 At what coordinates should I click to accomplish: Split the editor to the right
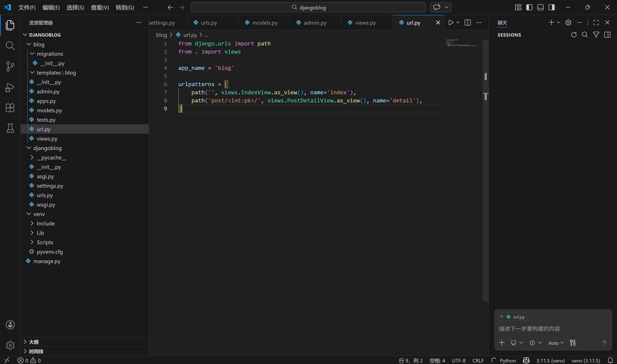pos(468,22)
